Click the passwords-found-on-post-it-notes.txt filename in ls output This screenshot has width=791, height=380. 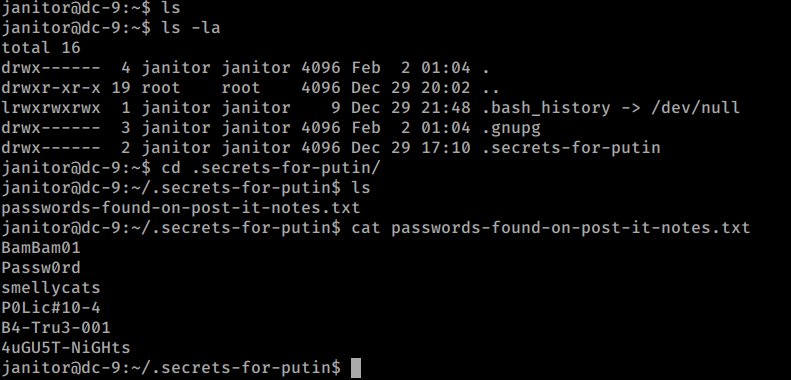(x=181, y=207)
